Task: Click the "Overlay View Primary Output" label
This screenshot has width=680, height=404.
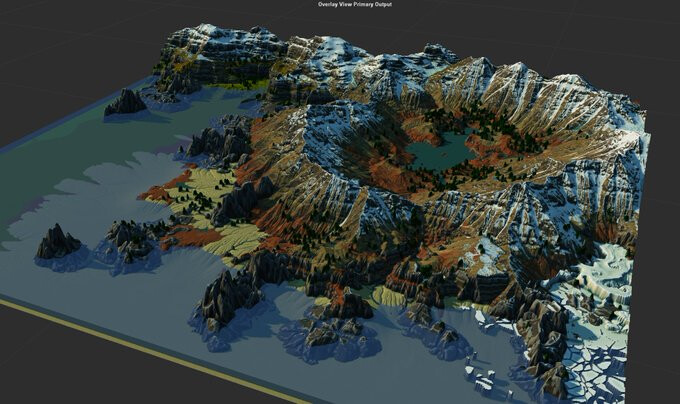Action: [355, 4]
